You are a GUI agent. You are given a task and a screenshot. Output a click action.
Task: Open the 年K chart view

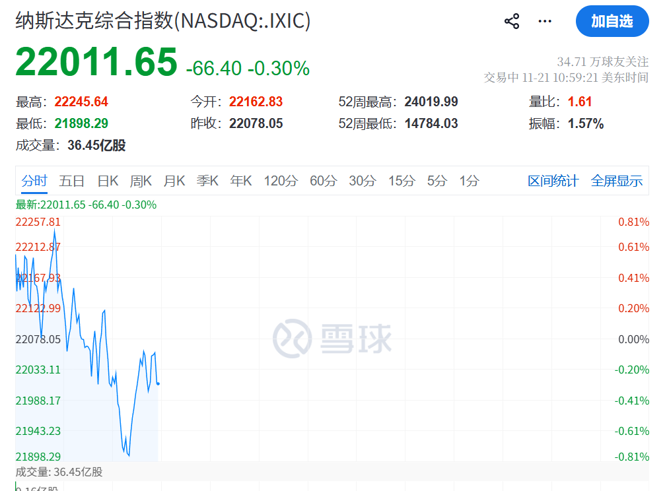click(x=241, y=181)
